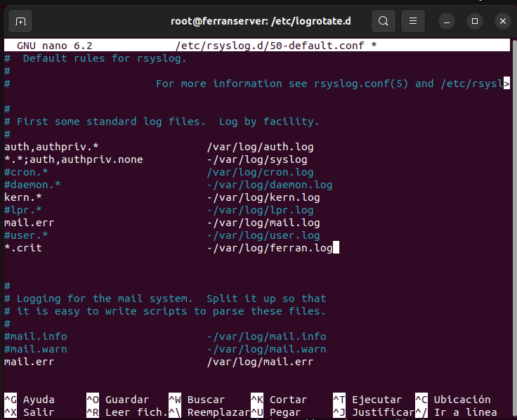517x420 pixels.
Task: Click the /var/log/auth.log path text
Action: (x=260, y=147)
